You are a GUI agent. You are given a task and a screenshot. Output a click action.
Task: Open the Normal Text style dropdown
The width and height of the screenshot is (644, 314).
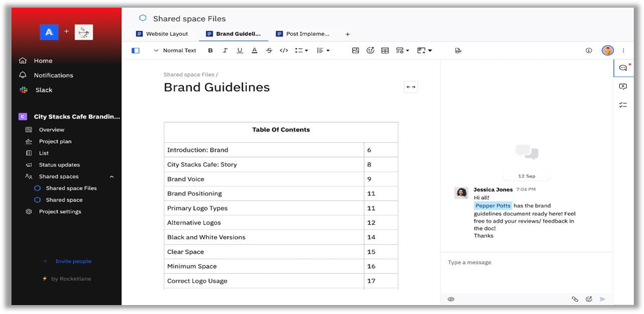click(175, 50)
